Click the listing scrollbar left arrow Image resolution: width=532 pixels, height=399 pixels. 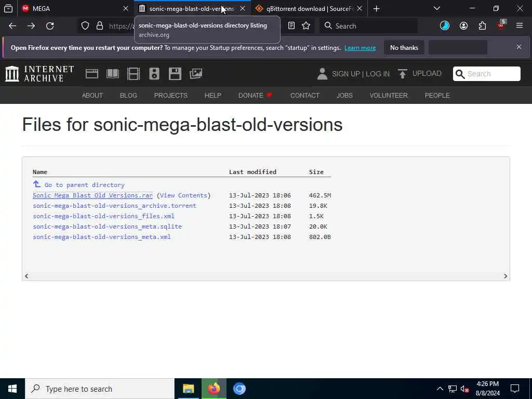[26, 276]
